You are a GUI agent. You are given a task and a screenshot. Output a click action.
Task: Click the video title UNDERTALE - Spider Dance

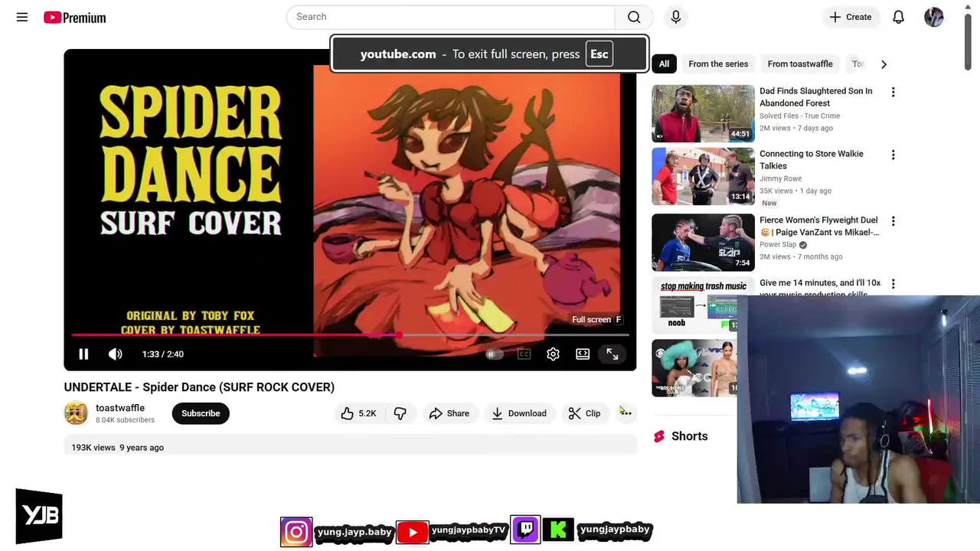[x=199, y=387]
